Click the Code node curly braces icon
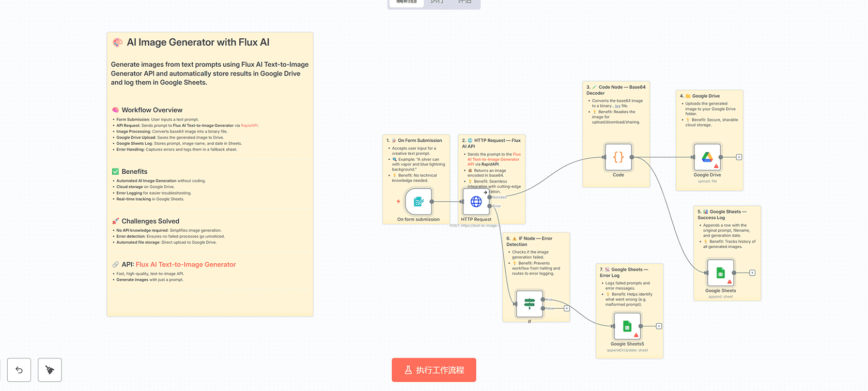The width and height of the screenshot is (868, 391). [618, 157]
